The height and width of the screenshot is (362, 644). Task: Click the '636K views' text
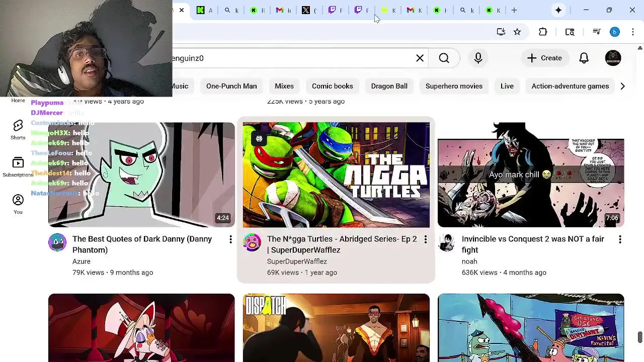click(x=479, y=273)
